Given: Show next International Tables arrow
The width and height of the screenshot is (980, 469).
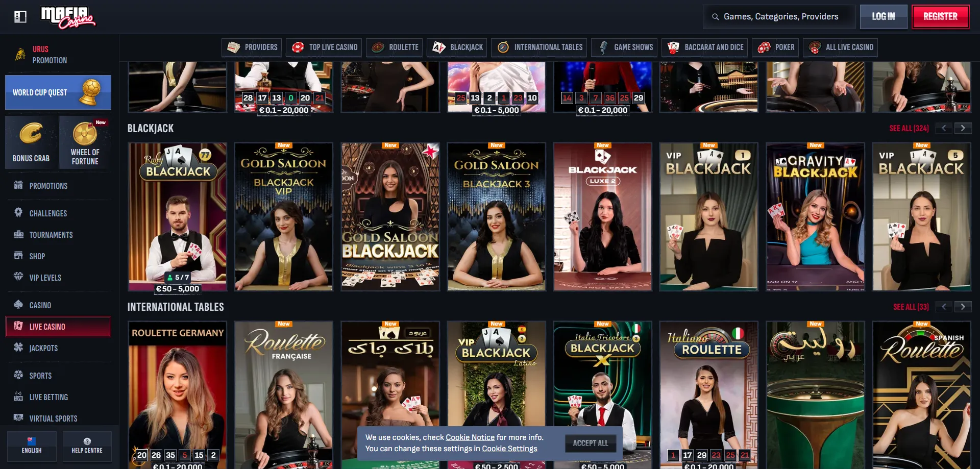Looking at the screenshot, I should click(963, 307).
